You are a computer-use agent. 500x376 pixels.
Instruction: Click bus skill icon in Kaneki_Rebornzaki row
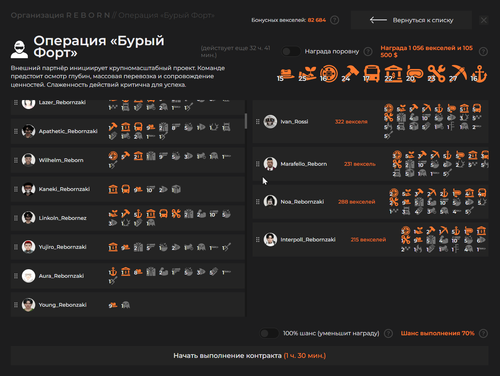click(x=125, y=189)
